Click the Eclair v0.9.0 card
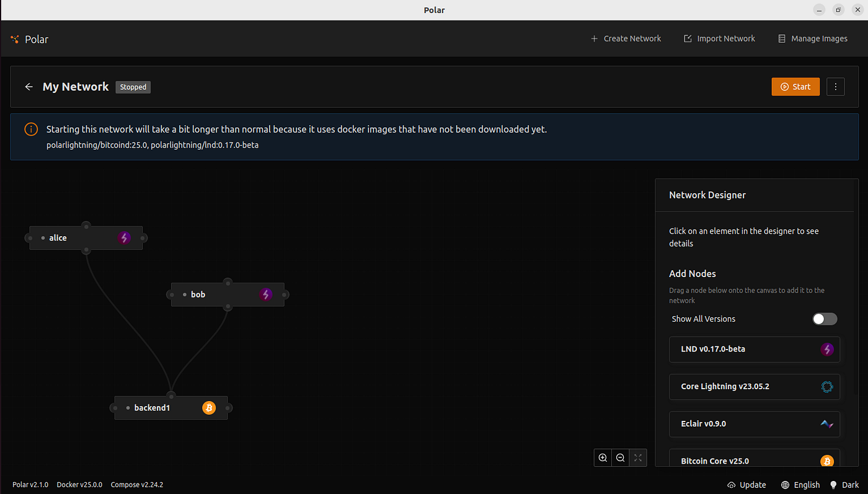This screenshot has height=494, width=868. tap(755, 424)
